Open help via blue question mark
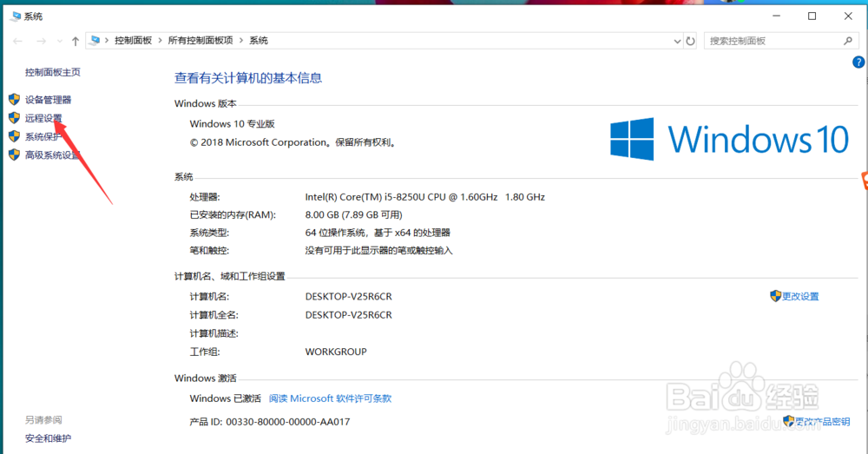The image size is (868, 454). click(x=858, y=63)
